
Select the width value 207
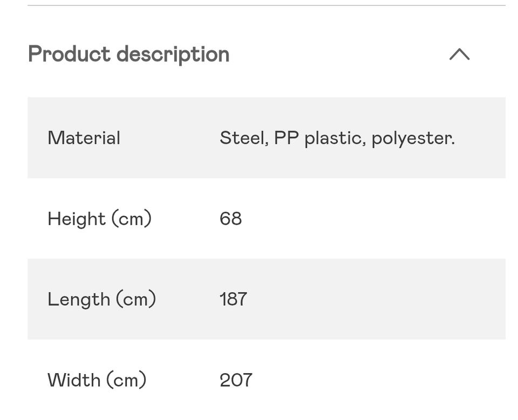[236, 380]
